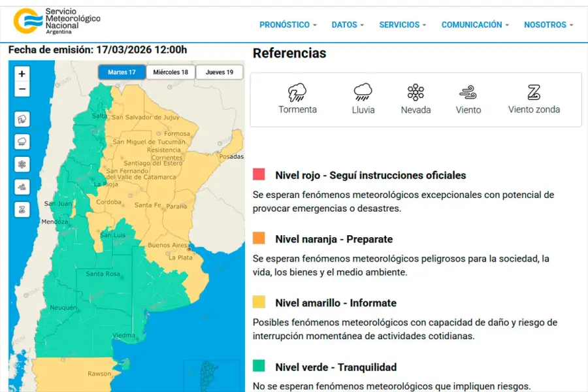
Task: Open the COMUNICACIÓN menu
Action: click(x=475, y=25)
